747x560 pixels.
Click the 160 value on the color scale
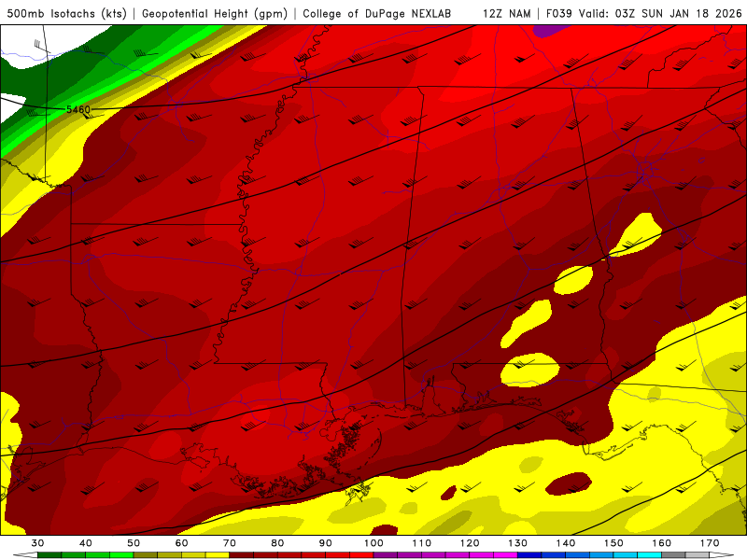(x=662, y=543)
